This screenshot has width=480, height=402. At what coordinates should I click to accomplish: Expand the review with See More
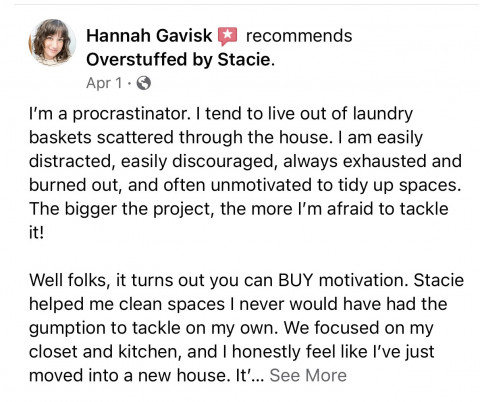coord(308,375)
